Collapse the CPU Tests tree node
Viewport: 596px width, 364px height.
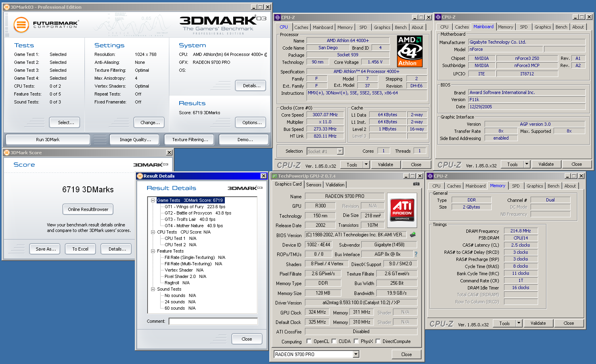pos(153,232)
